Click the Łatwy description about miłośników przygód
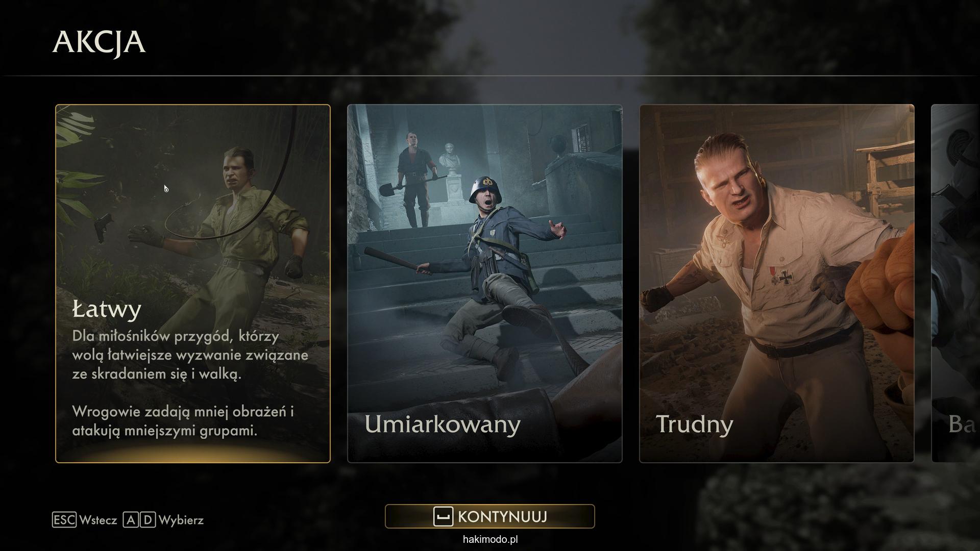980x551 pixels. point(190,355)
